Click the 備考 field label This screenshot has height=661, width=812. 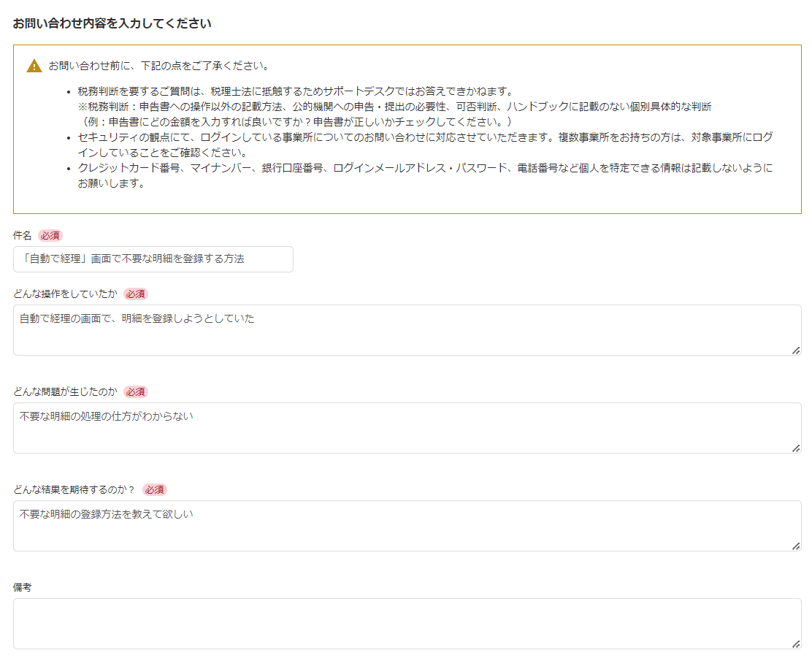(22, 587)
